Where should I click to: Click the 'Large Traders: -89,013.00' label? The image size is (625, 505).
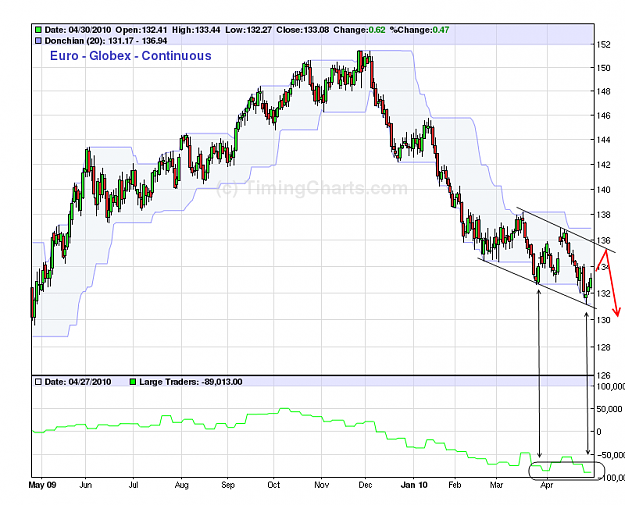point(191,382)
